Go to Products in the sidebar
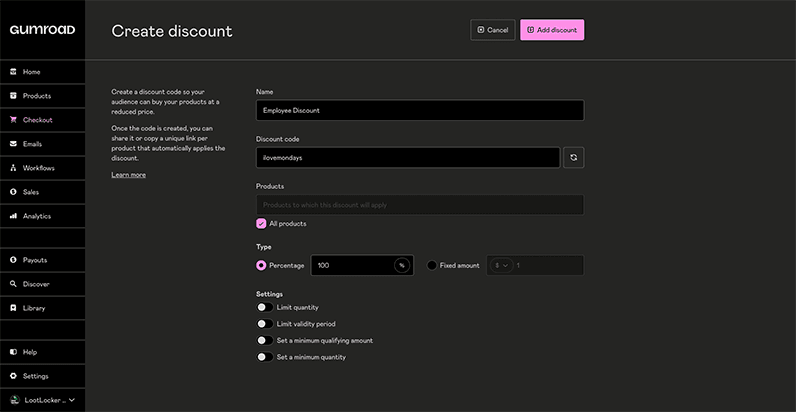The image size is (796, 412). (x=43, y=96)
